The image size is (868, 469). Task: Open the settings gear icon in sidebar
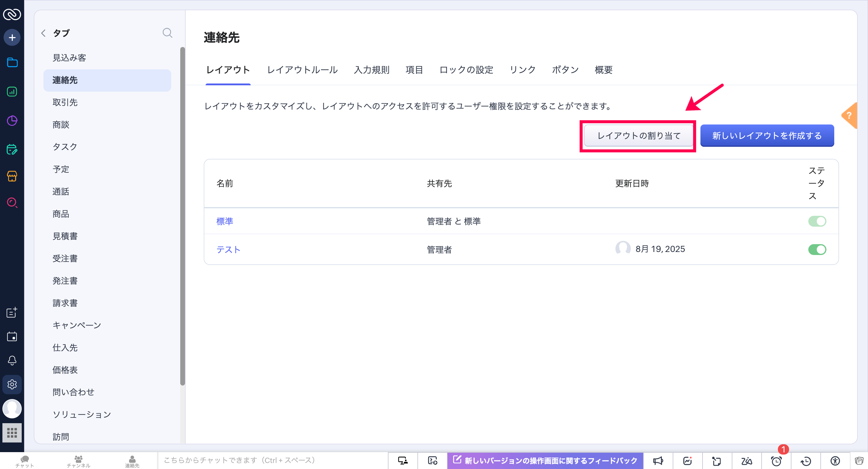[12, 384]
